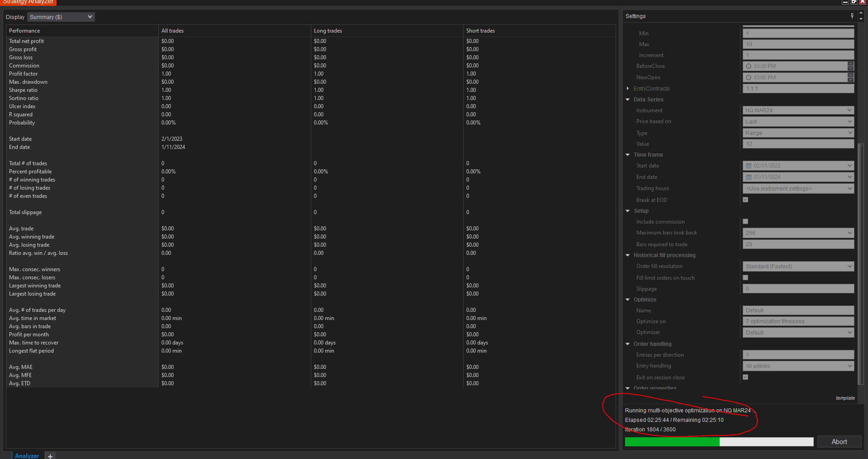Pin the Settings panel with the pushpin icon
The width and height of the screenshot is (868, 459).
(852, 16)
